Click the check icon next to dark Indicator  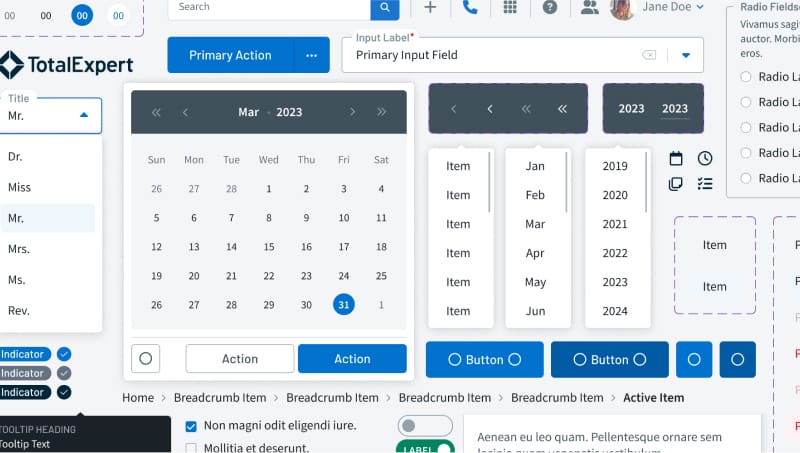pyautogui.click(x=64, y=392)
